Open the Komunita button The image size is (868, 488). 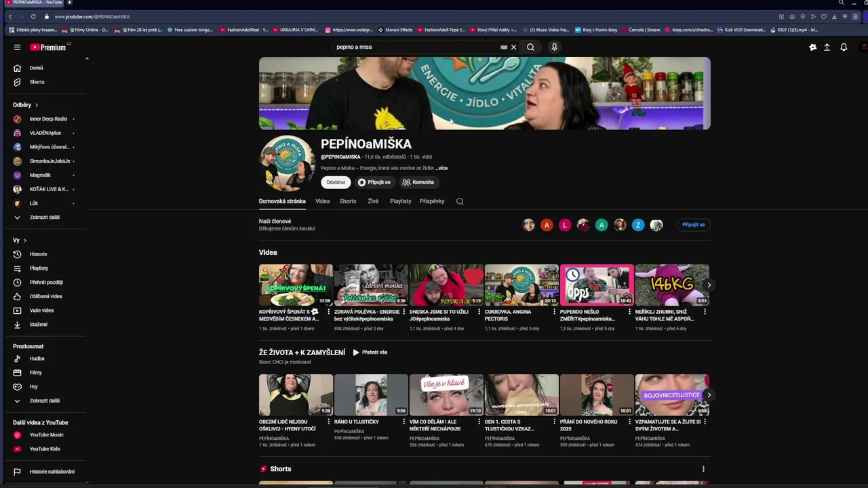tap(418, 182)
